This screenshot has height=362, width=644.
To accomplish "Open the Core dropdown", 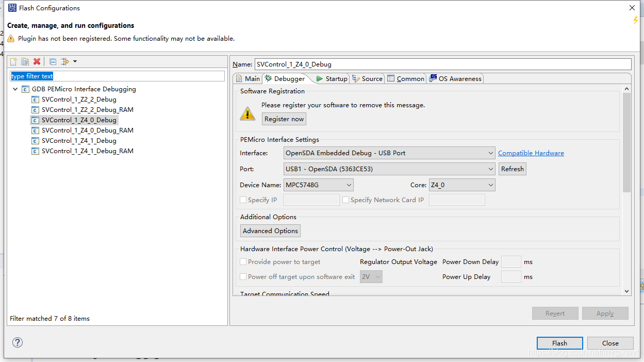I will 462,185.
